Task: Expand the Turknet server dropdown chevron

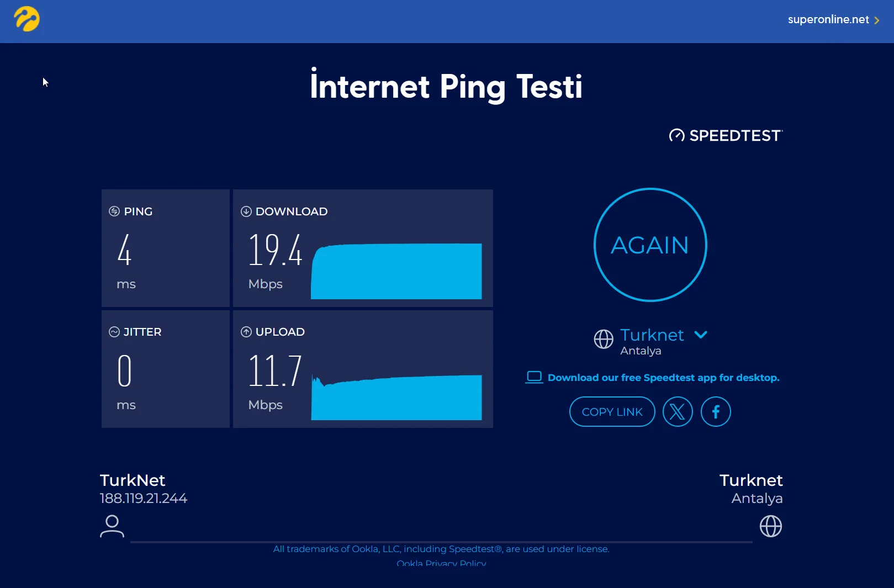Action: 701,335
